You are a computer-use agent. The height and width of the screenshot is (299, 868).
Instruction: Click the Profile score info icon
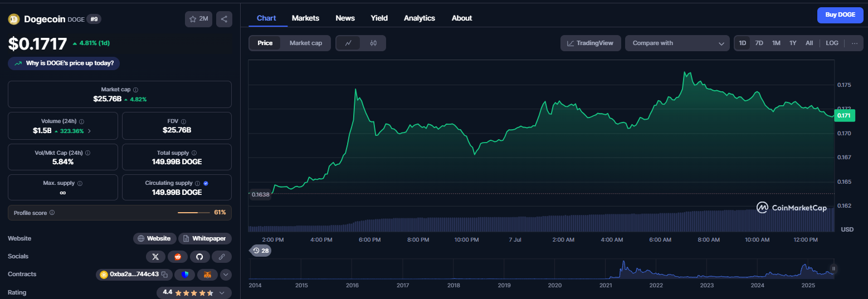(x=52, y=213)
